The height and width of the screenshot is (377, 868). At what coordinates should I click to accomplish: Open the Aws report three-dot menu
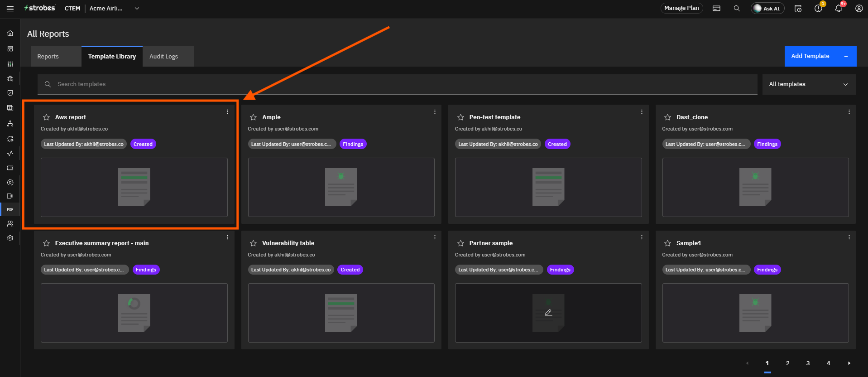(x=227, y=111)
